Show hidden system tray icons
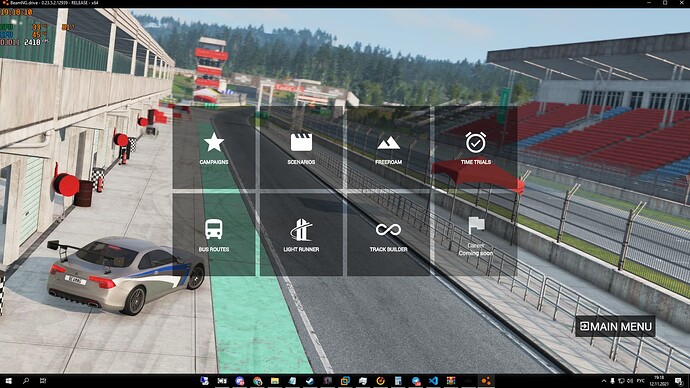690x388 pixels. [604, 381]
